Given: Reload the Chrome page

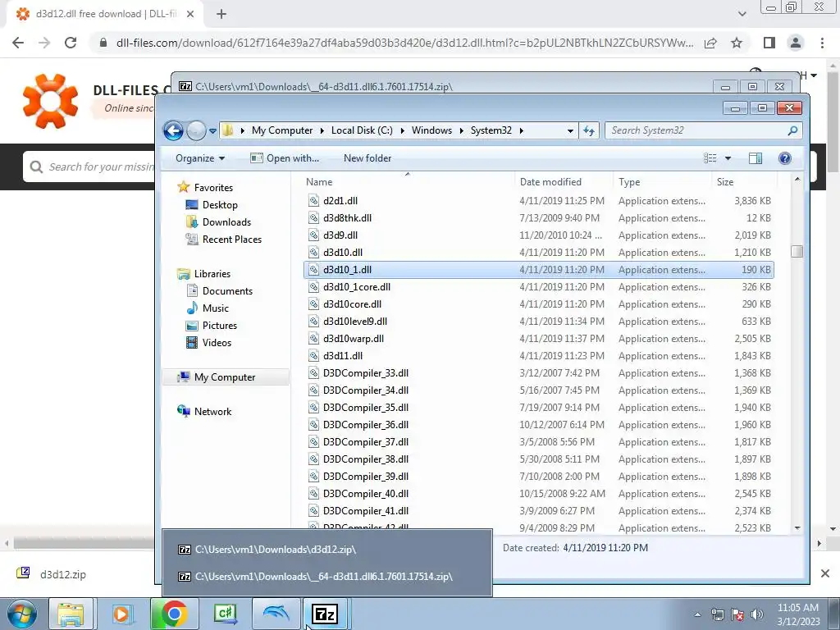Looking at the screenshot, I should click(71, 43).
